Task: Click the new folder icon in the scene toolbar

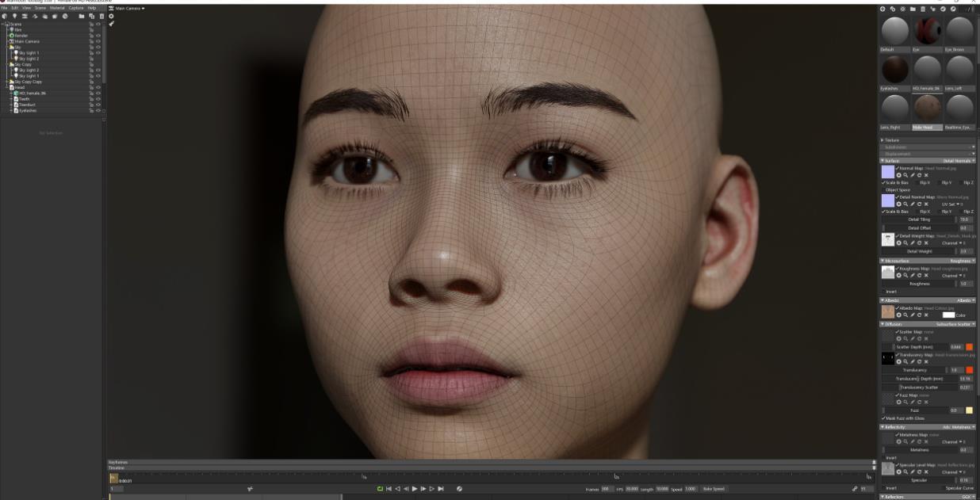Action: pyautogui.click(x=81, y=16)
